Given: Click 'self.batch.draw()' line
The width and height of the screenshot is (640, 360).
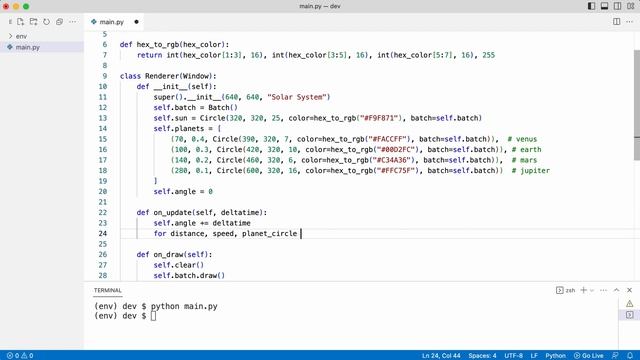Looking at the screenshot, I should (189, 276).
